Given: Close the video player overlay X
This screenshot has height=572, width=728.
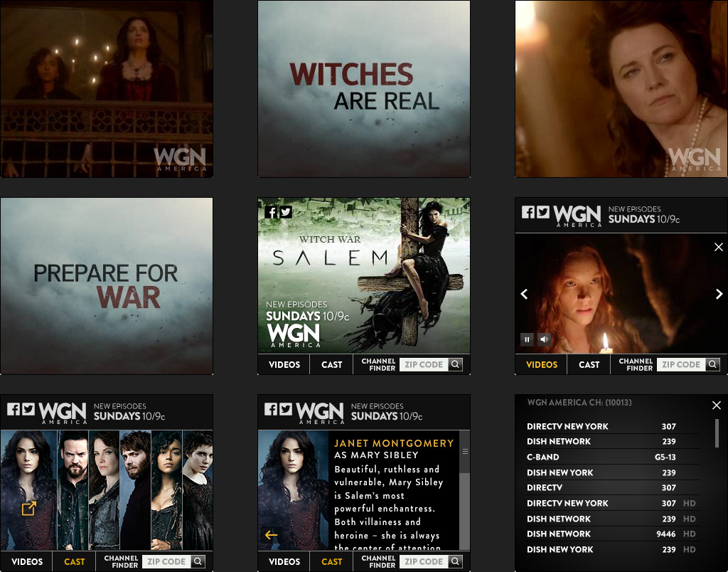Looking at the screenshot, I should [718, 247].
